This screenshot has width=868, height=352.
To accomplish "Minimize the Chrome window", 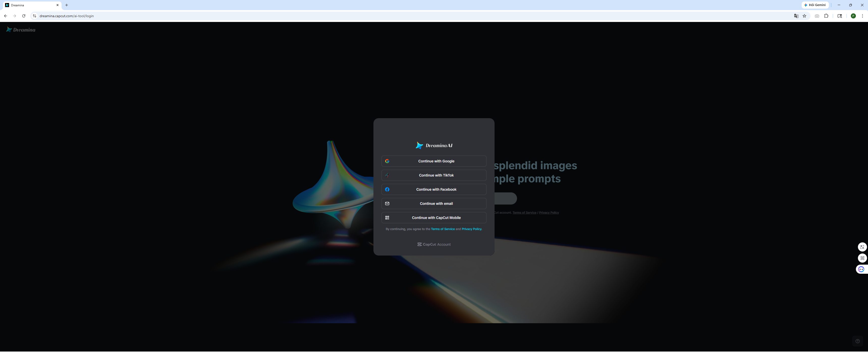I will click(839, 5).
